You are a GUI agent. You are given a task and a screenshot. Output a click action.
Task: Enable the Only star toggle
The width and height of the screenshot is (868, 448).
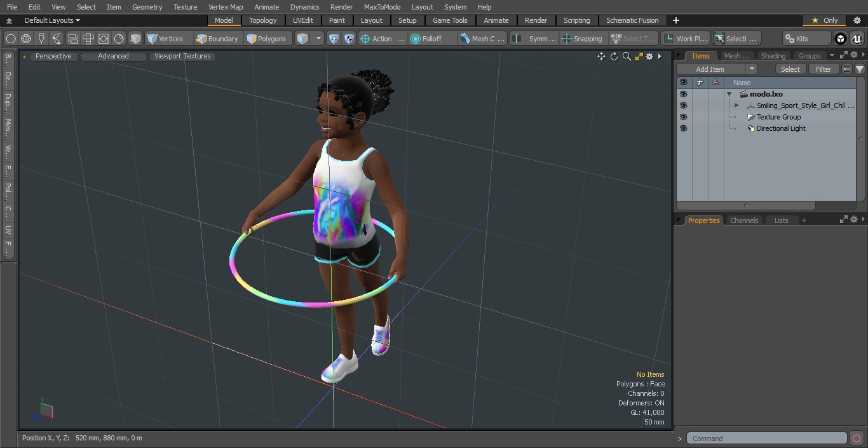tap(824, 20)
